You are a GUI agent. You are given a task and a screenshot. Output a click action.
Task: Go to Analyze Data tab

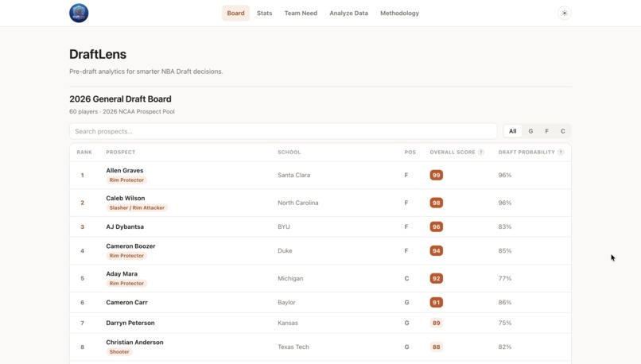click(x=348, y=13)
